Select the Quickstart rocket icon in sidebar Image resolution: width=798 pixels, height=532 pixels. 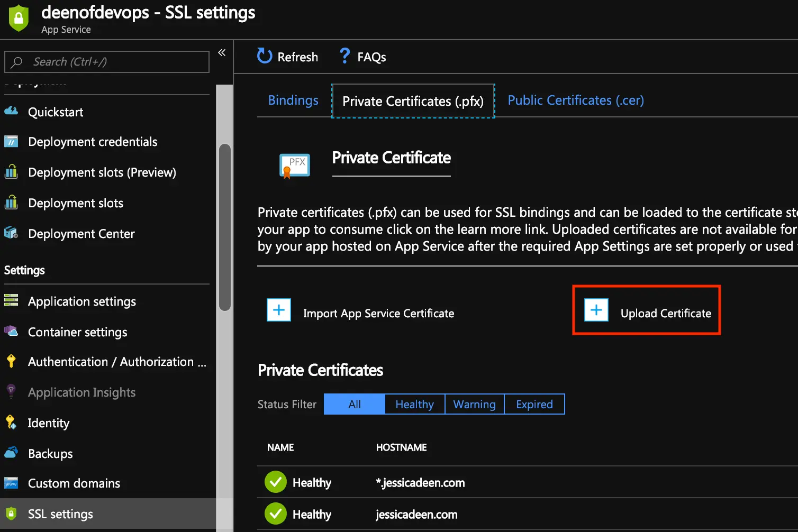[x=11, y=112]
